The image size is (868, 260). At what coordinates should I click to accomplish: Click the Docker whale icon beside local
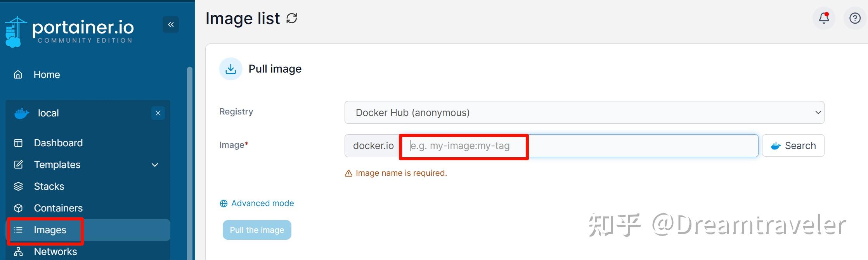pyautogui.click(x=22, y=113)
